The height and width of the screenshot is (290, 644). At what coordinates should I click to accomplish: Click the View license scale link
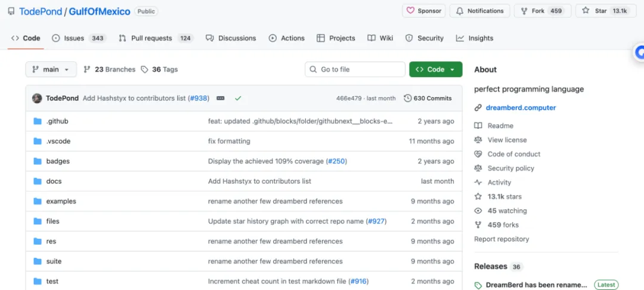[x=478, y=140]
